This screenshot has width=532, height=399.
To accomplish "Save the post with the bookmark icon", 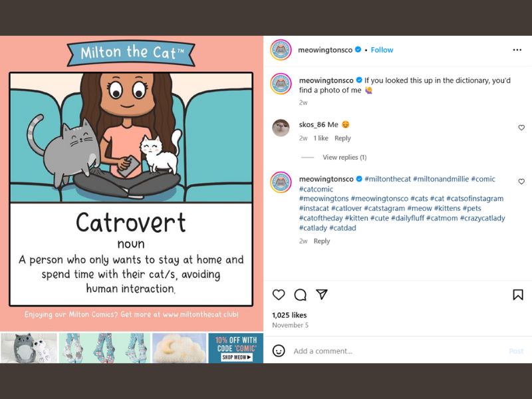I will 518,295.
